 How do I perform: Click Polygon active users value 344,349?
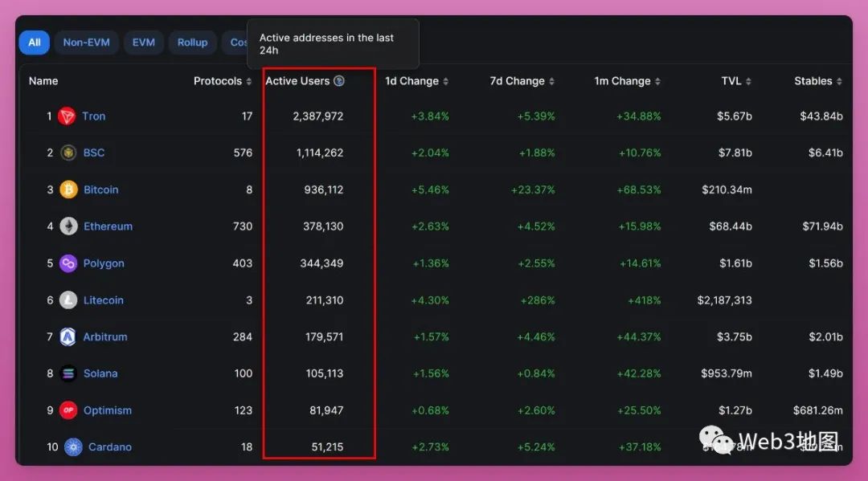(321, 263)
